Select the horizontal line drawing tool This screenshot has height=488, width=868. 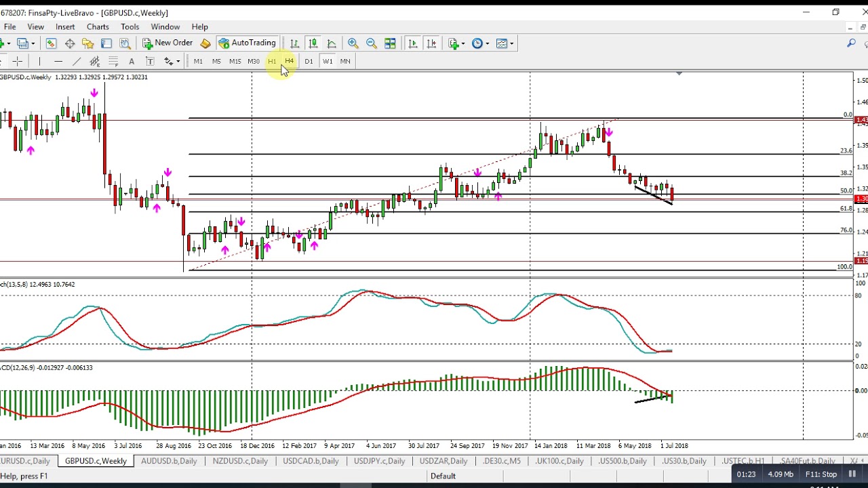click(58, 62)
